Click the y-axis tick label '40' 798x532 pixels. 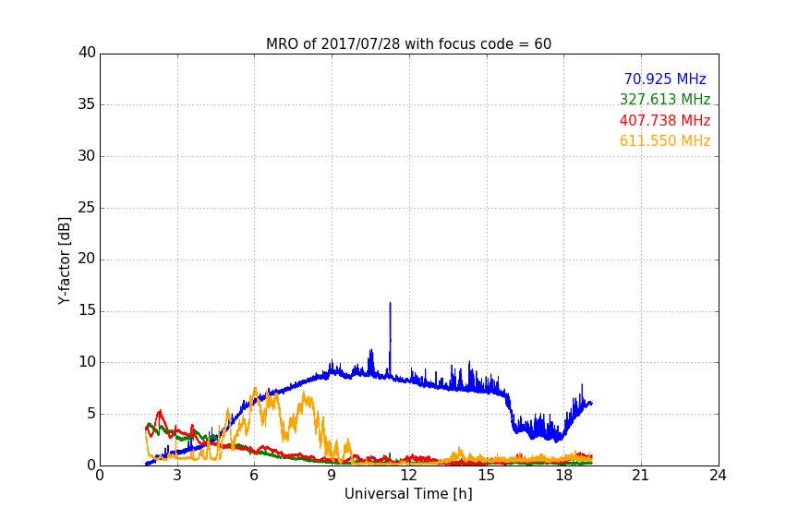coord(87,53)
